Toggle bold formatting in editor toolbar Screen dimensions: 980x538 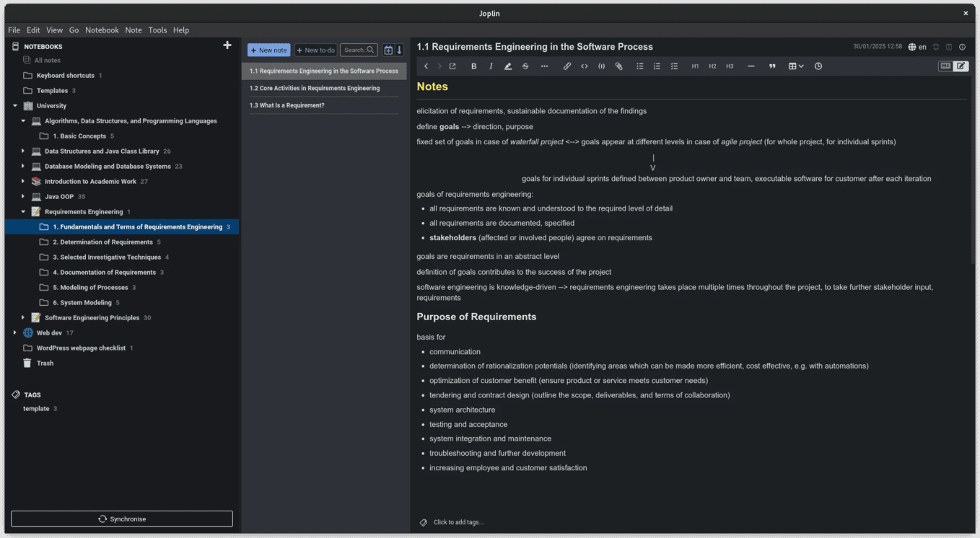coord(474,66)
